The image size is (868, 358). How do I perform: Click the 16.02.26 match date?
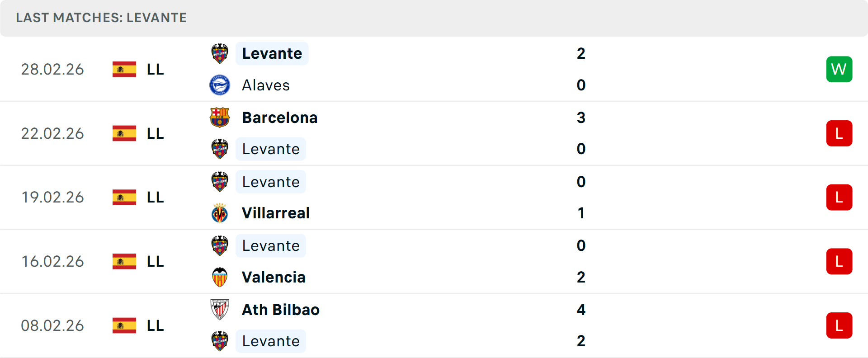52,261
